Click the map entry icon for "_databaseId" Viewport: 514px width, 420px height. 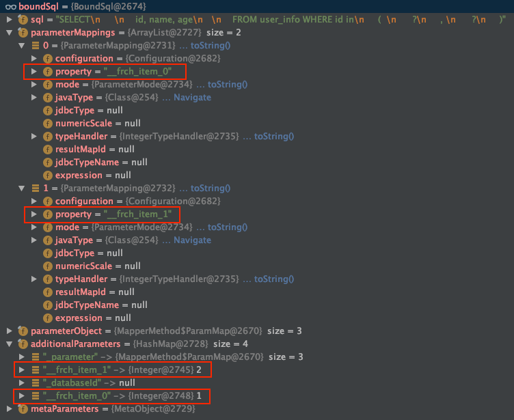(35, 383)
